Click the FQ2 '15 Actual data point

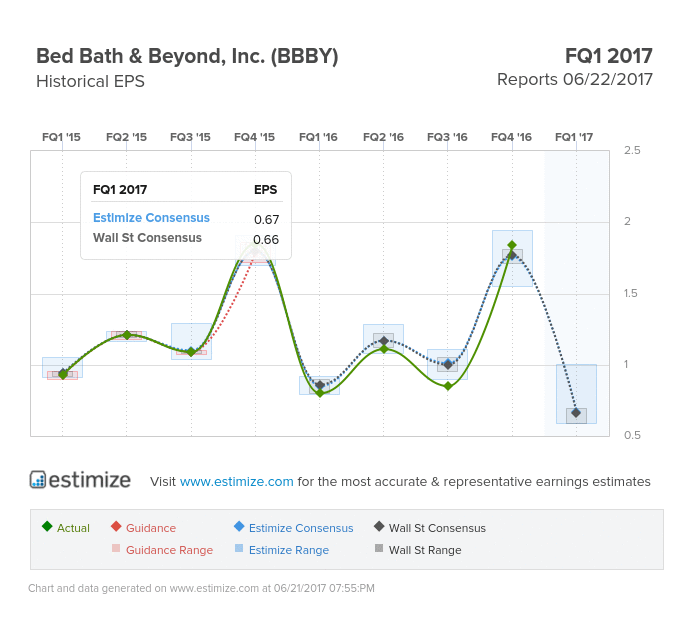127,335
